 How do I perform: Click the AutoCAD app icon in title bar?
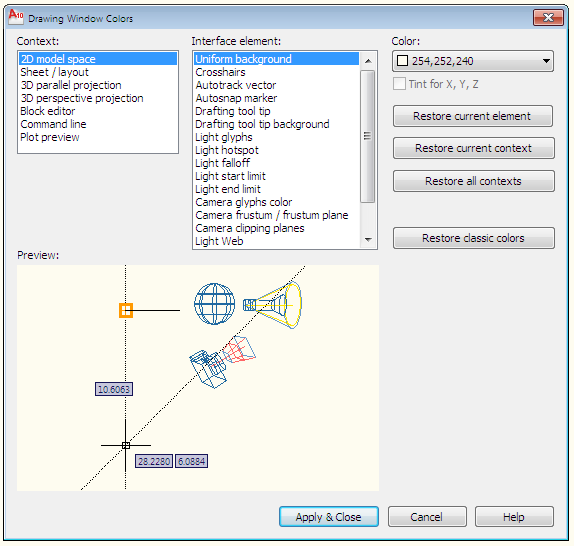16,17
